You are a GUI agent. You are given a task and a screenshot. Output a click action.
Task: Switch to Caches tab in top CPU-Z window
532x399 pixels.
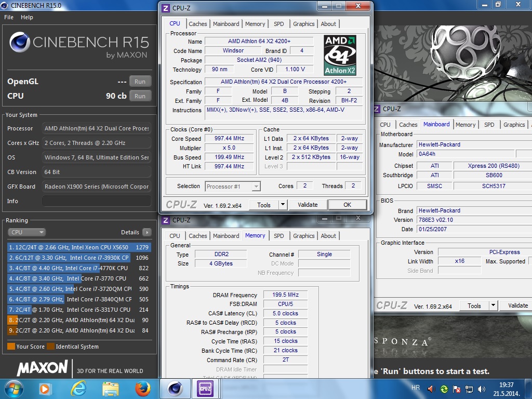pos(198,24)
